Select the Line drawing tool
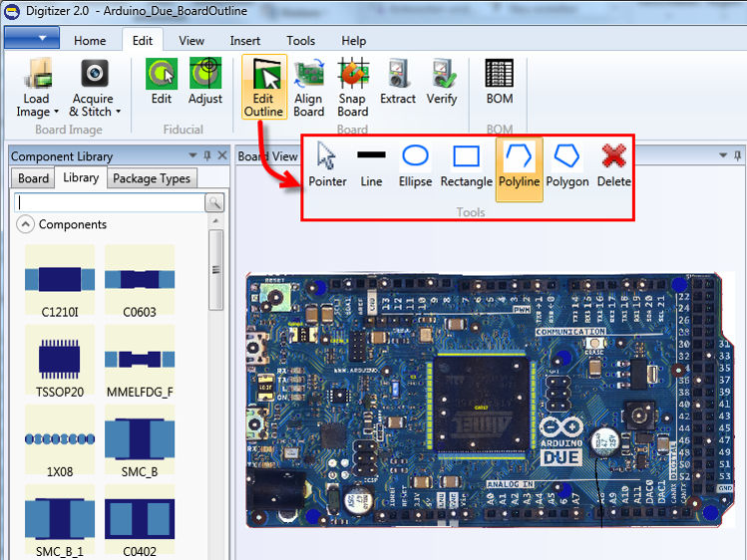 tap(371, 164)
